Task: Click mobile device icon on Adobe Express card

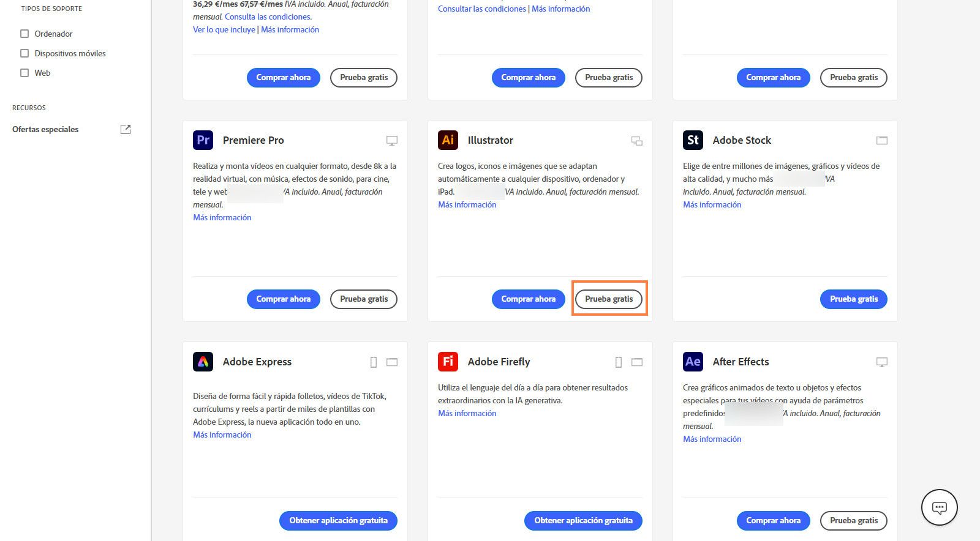Action: coord(374,362)
